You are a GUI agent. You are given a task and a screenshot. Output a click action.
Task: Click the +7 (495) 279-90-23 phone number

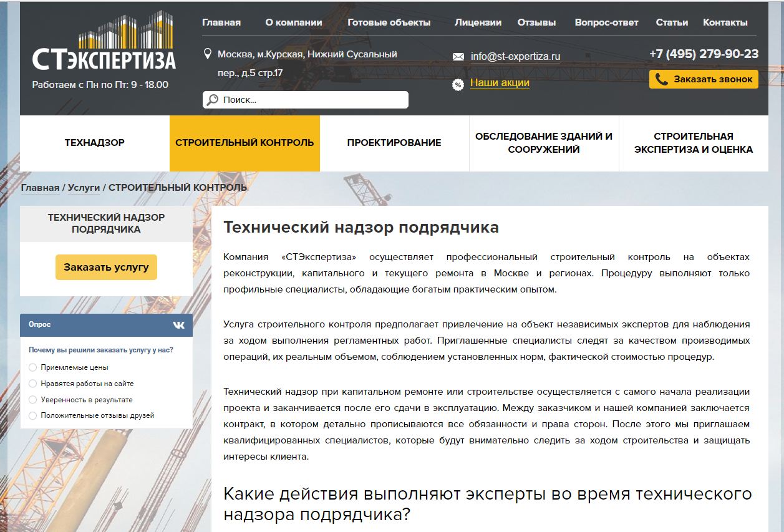tap(704, 54)
